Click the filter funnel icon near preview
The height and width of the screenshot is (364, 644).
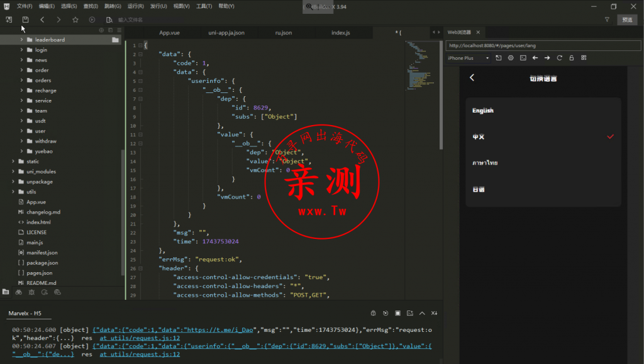[x=607, y=20]
